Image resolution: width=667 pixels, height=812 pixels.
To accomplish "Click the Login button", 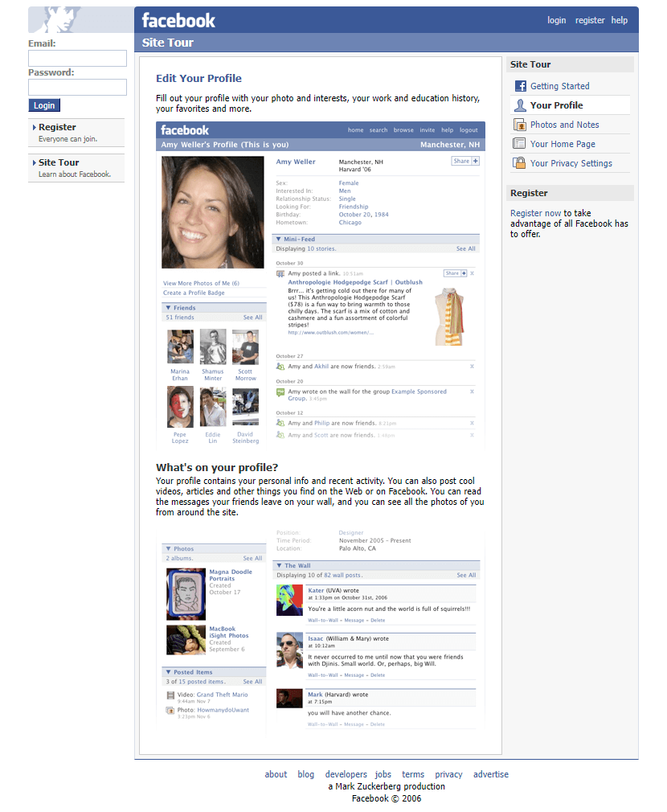I will [x=44, y=105].
